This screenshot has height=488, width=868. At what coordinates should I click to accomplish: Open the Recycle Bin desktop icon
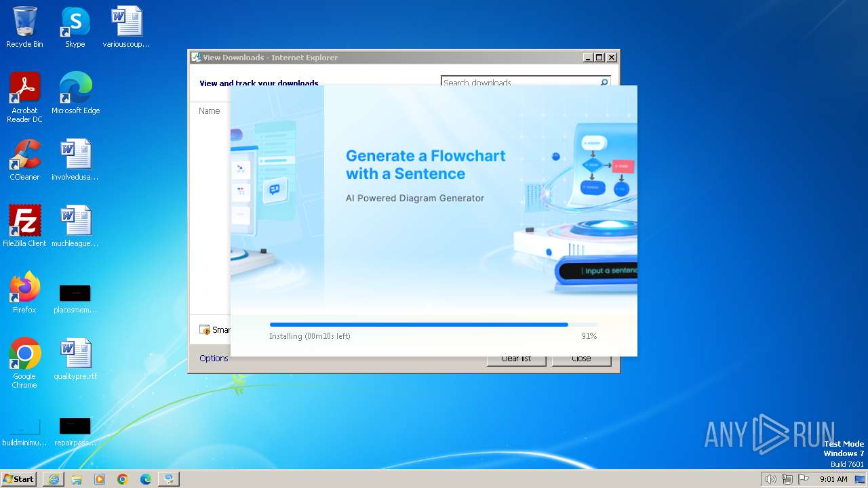click(24, 27)
